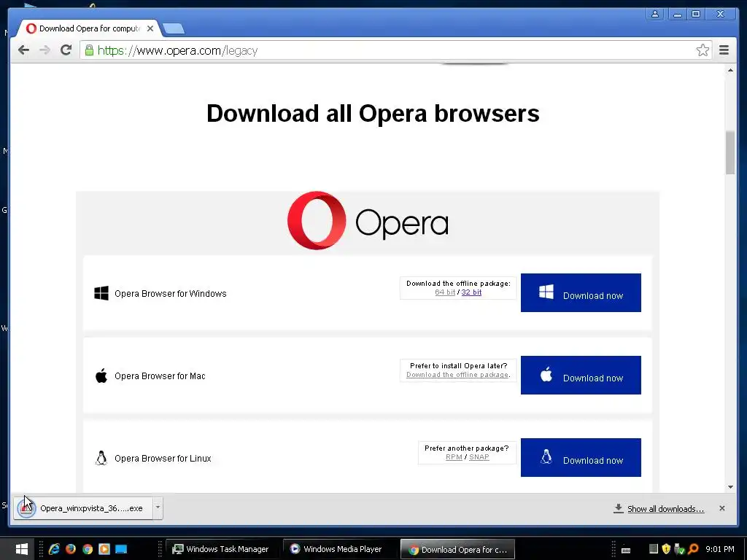
Task: Open Show all downloads link
Action: click(665, 508)
